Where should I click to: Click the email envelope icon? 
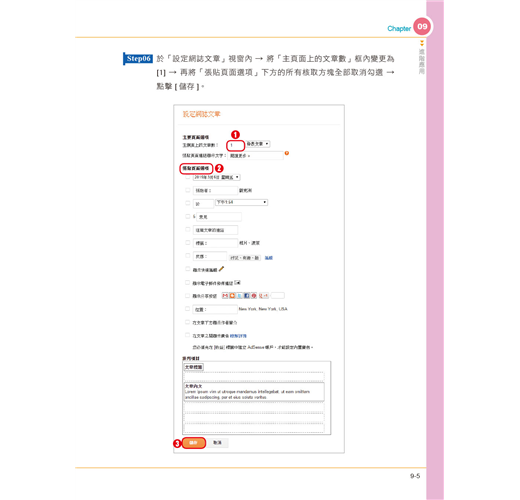237,283
